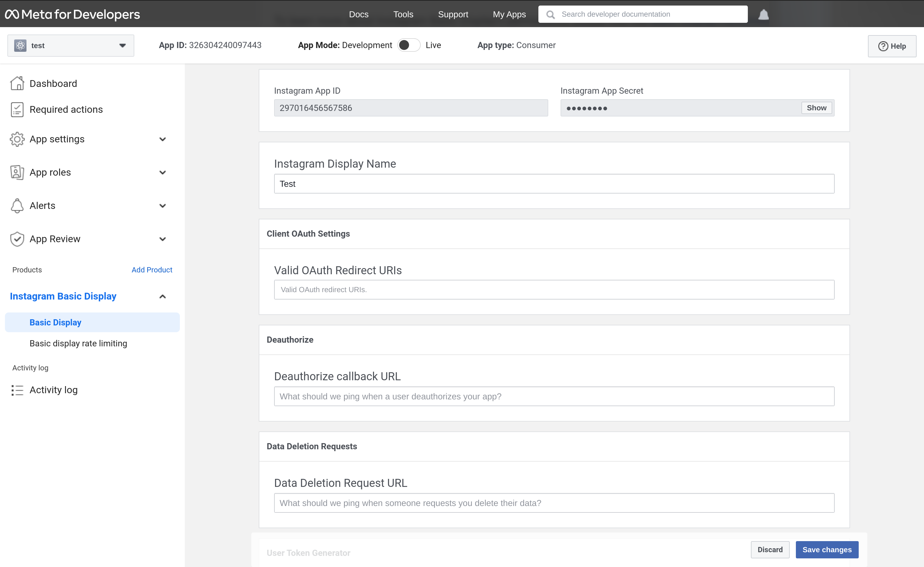Toggle the Development to Live mode switch
Image resolution: width=924 pixels, height=567 pixels.
408,45
